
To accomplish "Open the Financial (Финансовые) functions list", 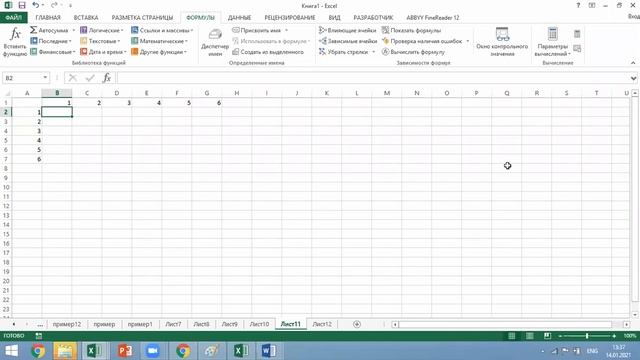I will pyautogui.click(x=53, y=52).
